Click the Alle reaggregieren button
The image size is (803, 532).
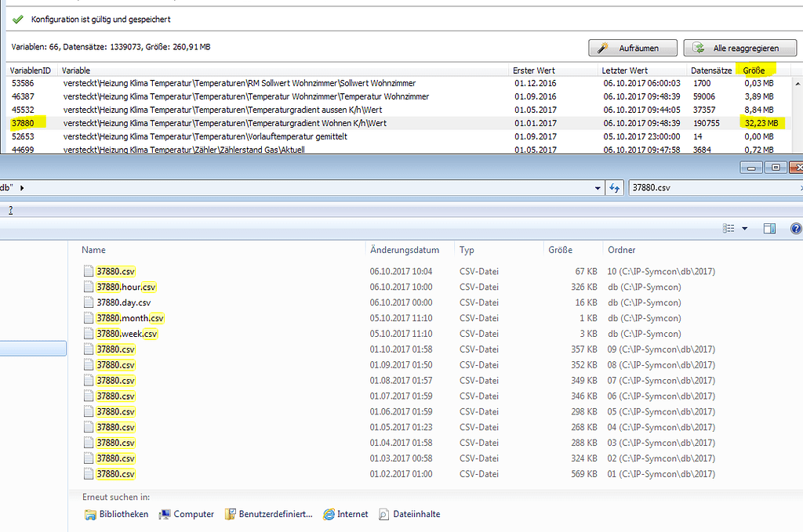[740, 48]
